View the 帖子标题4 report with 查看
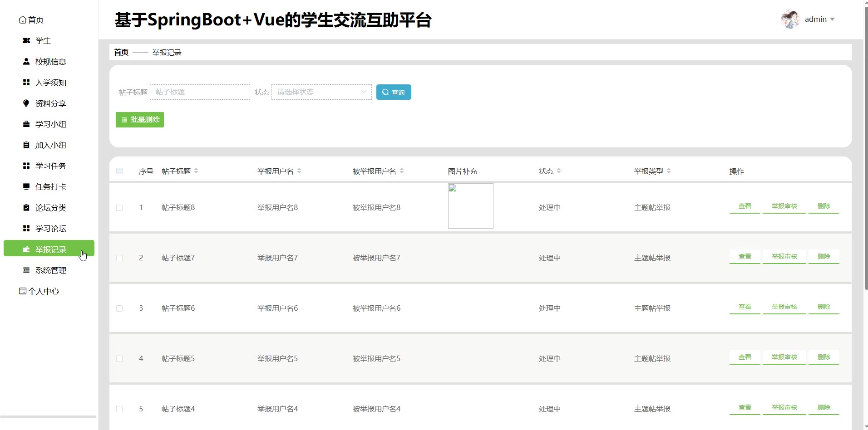868x430 pixels. [745, 408]
